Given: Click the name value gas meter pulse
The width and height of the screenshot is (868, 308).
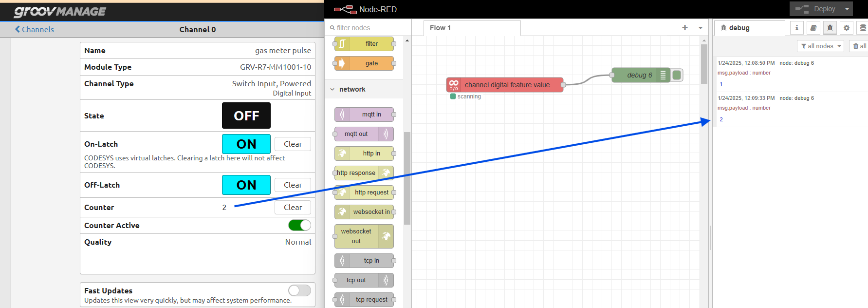Looking at the screenshot, I should coord(283,50).
